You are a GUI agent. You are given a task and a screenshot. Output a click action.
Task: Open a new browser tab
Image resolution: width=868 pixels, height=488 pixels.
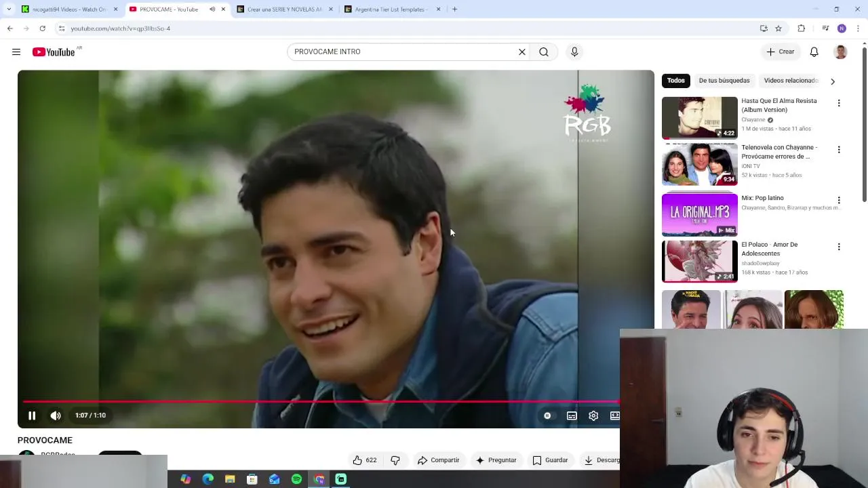click(454, 9)
